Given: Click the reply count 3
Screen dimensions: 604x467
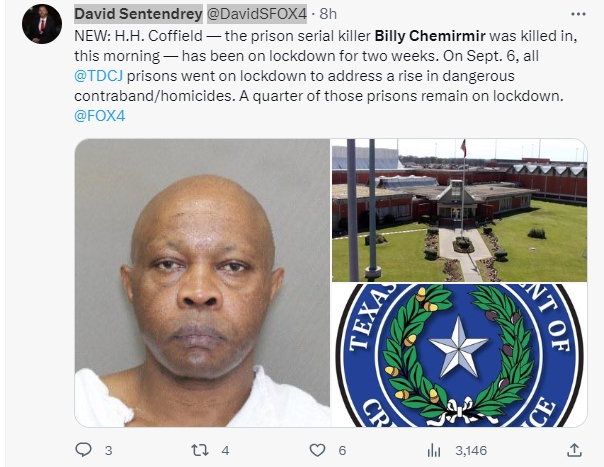Looking at the screenshot, I should (109, 450).
